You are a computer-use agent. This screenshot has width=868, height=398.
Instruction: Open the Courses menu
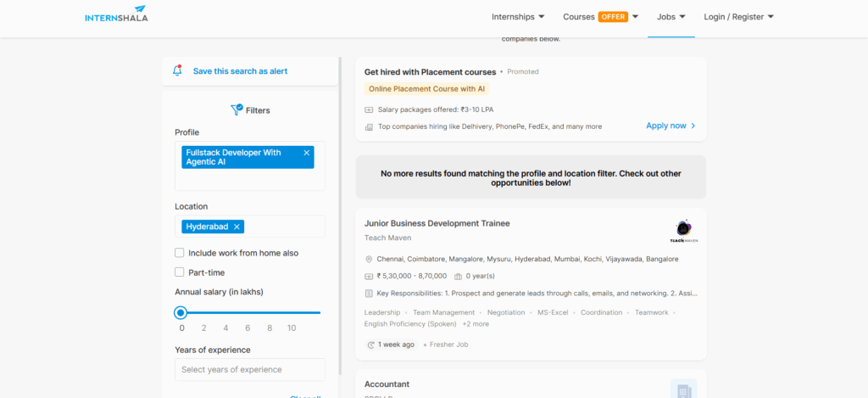[x=579, y=16]
